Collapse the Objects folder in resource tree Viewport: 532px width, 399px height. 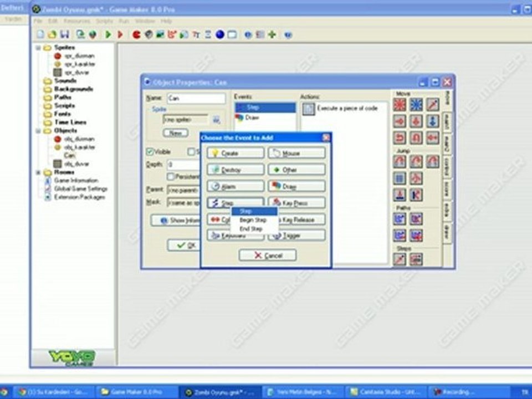(38, 131)
